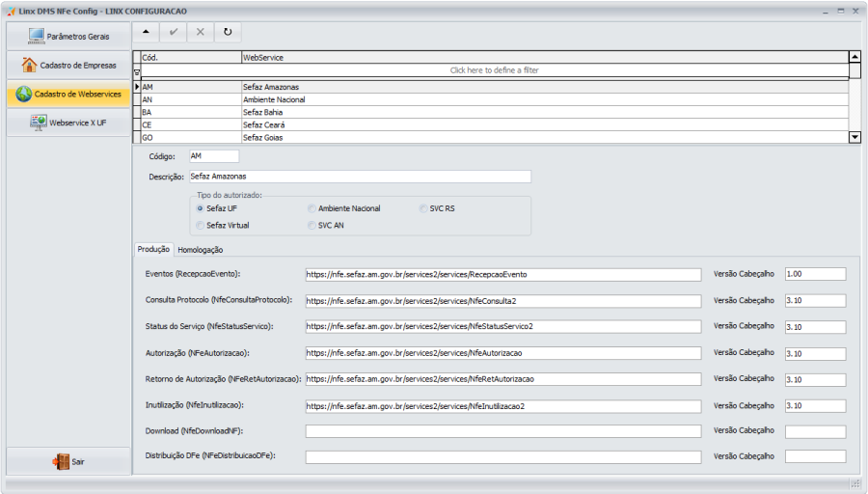Click the Eventos (RecepcaoEvento) URL field
868x494 pixels.
point(503,274)
